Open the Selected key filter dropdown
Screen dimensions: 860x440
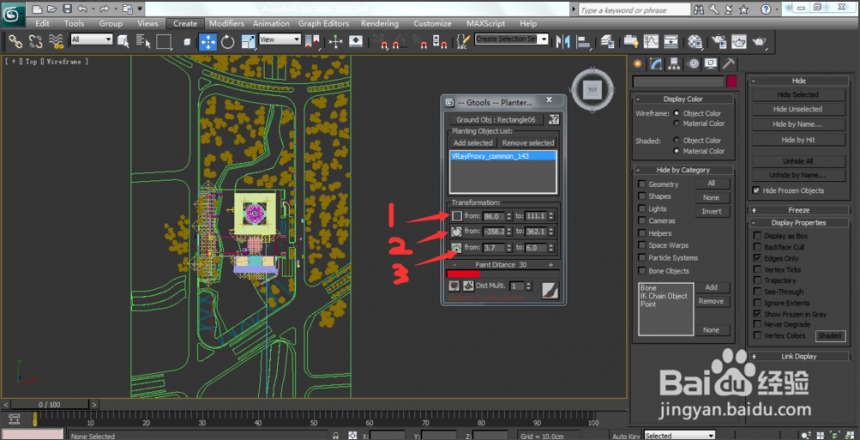680,436
